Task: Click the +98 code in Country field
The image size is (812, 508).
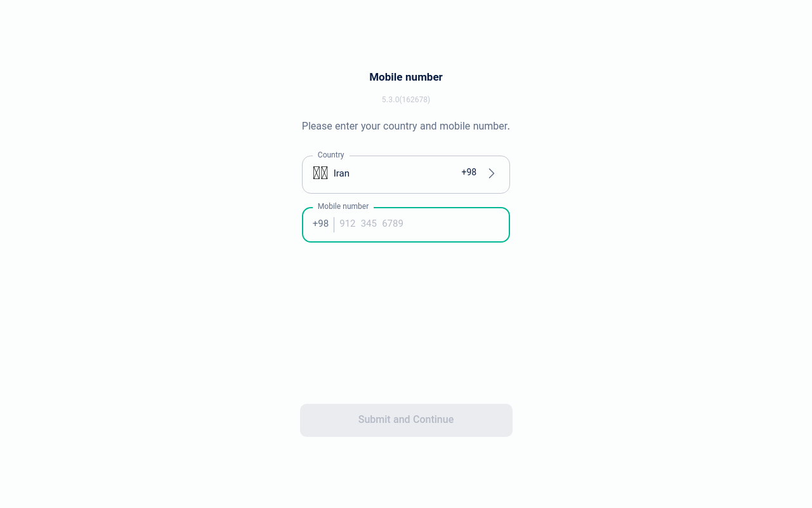Action: (469, 172)
